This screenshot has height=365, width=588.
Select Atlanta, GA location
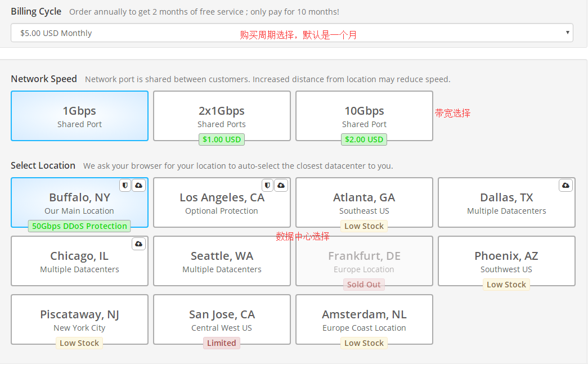pyautogui.click(x=364, y=202)
